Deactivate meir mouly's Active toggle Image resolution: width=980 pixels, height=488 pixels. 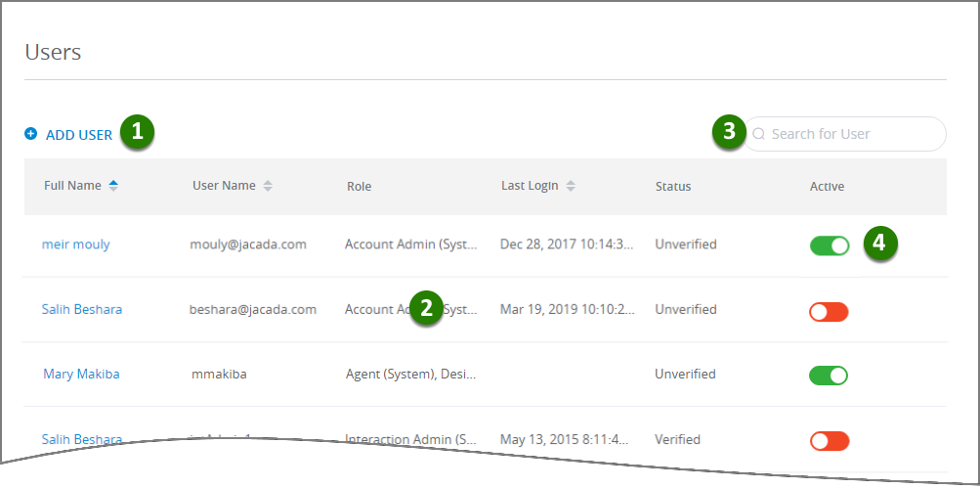[830, 245]
